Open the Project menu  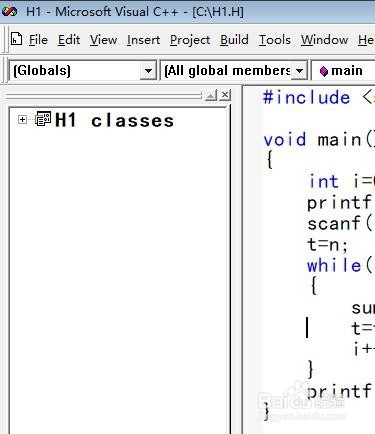(x=190, y=40)
